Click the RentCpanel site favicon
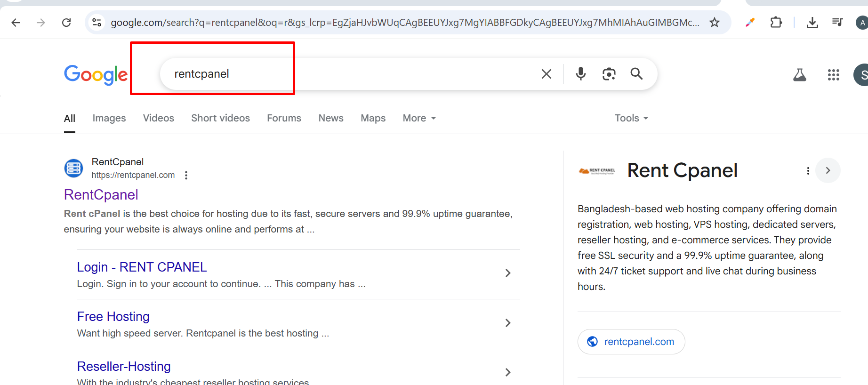The height and width of the screenshot is (385, 868). click(x=73, y=168)
